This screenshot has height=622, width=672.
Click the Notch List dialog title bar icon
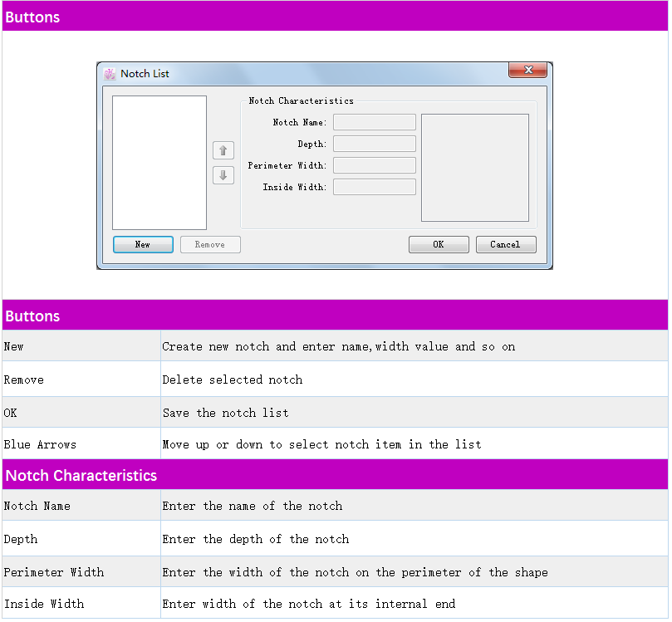pyautogui.click(x=110, y=74)
